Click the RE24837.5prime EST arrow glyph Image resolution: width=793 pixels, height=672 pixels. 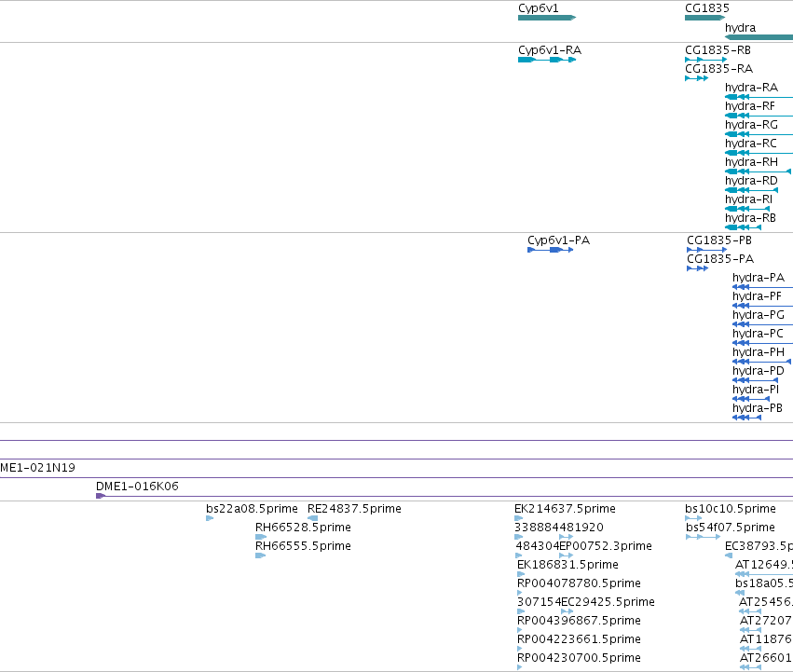(x=312, y=518)
